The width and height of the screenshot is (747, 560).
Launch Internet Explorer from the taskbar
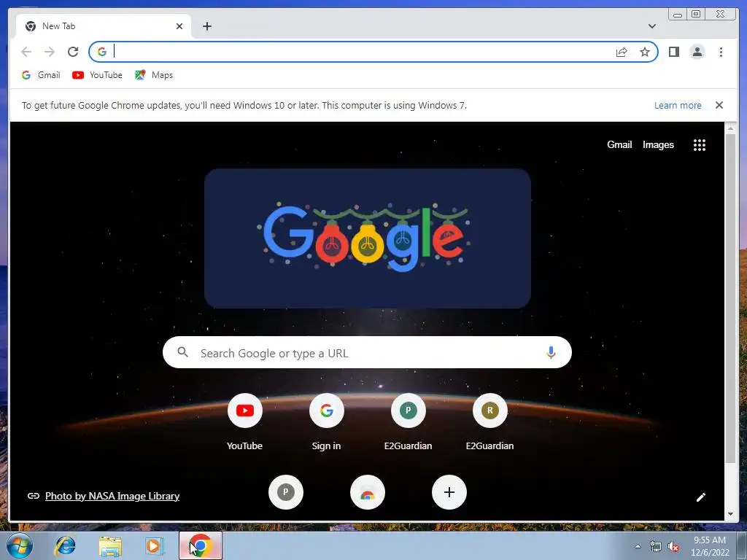pyautogui.click(x=65, y=545)
